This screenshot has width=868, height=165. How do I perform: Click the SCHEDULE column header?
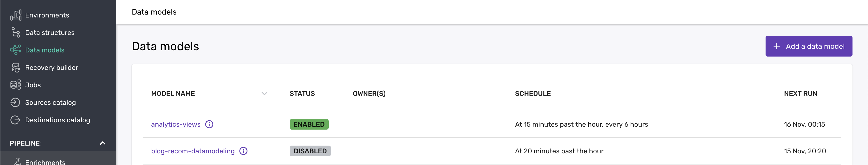533,94
